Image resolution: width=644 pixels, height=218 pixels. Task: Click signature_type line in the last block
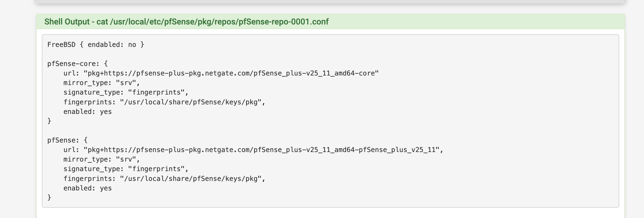[x=126, y=169]
